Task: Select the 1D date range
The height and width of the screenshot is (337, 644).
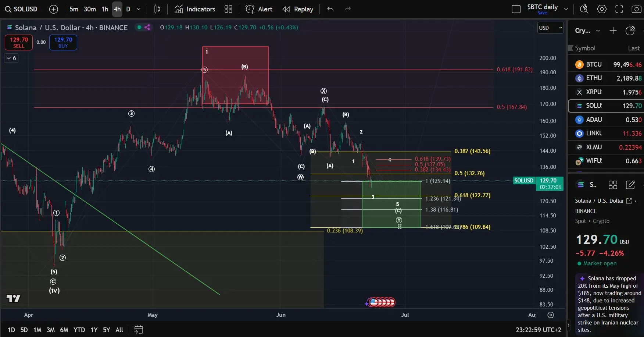Action: pos(11,330)
